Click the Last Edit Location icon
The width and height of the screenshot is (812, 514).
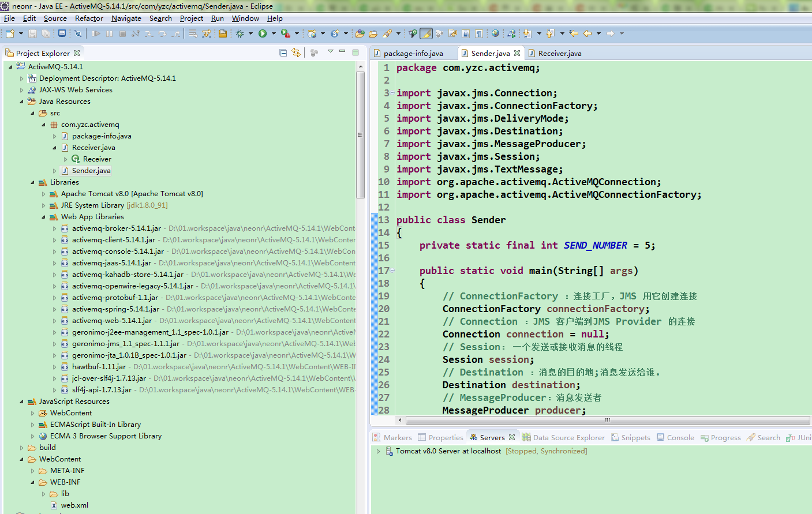point(574,33)
